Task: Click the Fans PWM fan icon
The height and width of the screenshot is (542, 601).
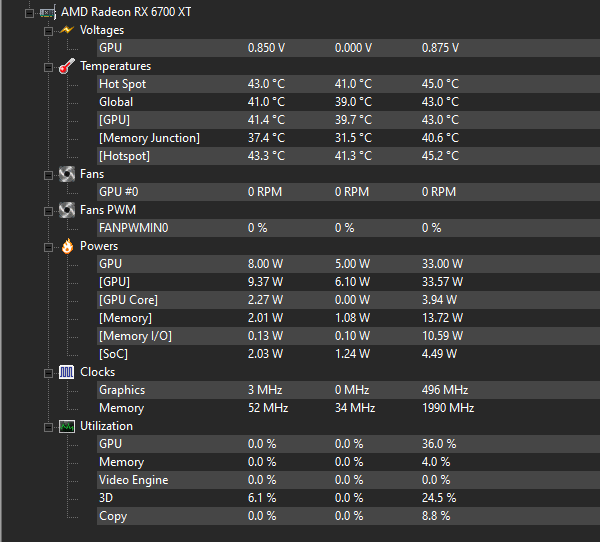Action: tap(67, 210)
